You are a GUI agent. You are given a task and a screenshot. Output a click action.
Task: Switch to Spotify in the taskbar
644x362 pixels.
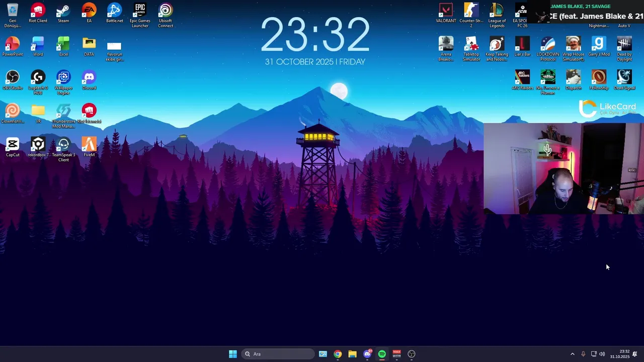(382, 354)
